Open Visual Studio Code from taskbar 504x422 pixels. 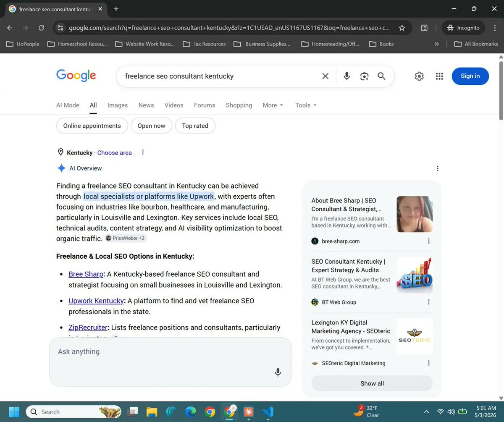coord(268,412)
